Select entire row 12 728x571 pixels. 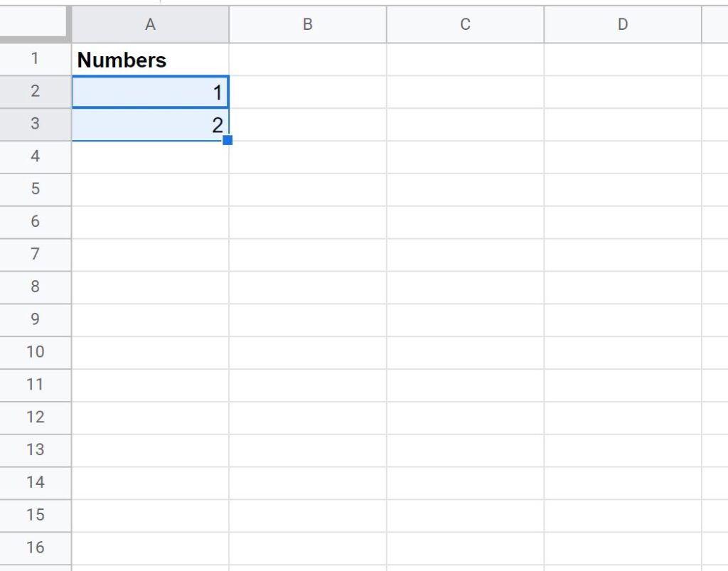click(35, 417)
